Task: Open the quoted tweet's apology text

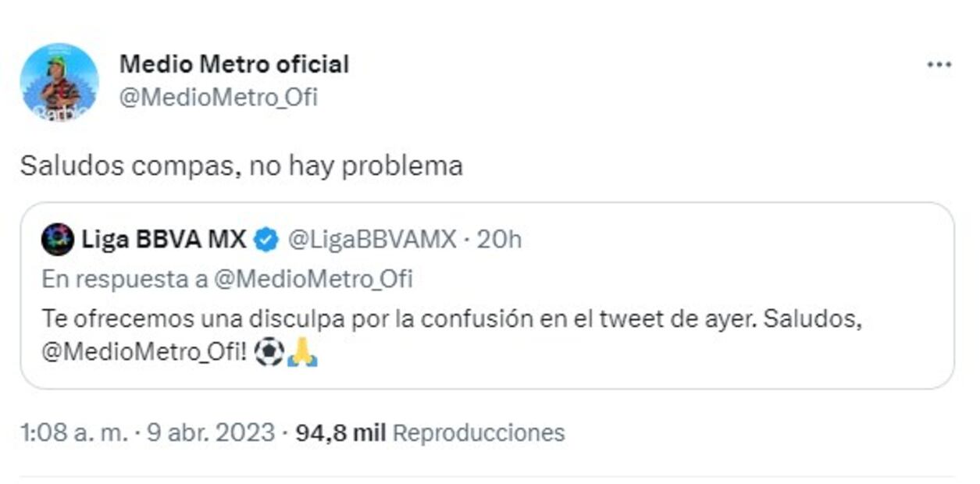Action: point(451,319)
